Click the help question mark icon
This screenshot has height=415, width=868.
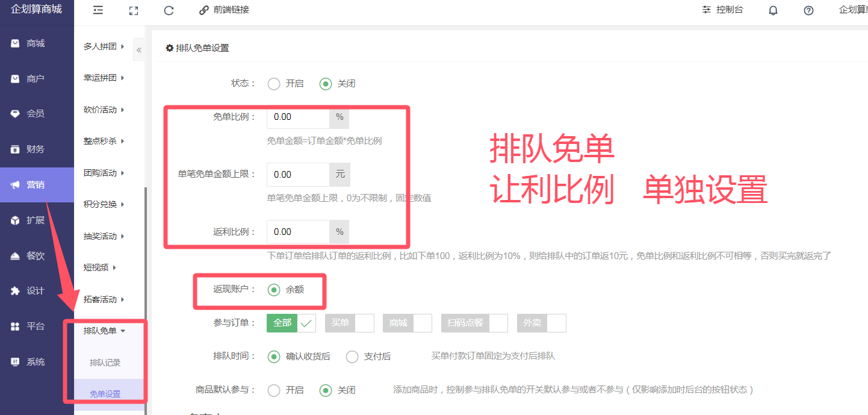click(x=808, y=10)
